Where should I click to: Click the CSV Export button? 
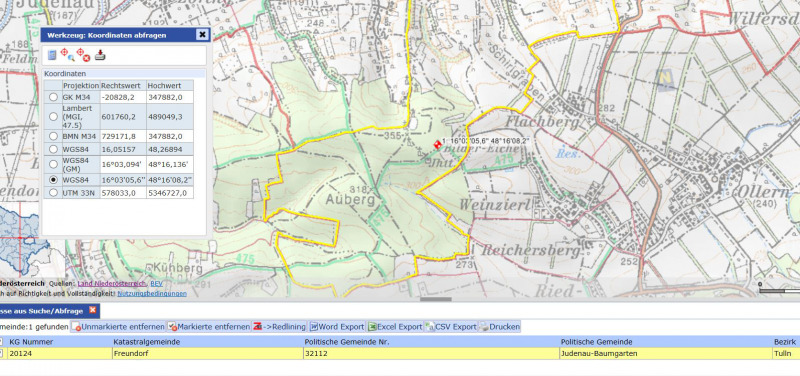coord(451,327)
